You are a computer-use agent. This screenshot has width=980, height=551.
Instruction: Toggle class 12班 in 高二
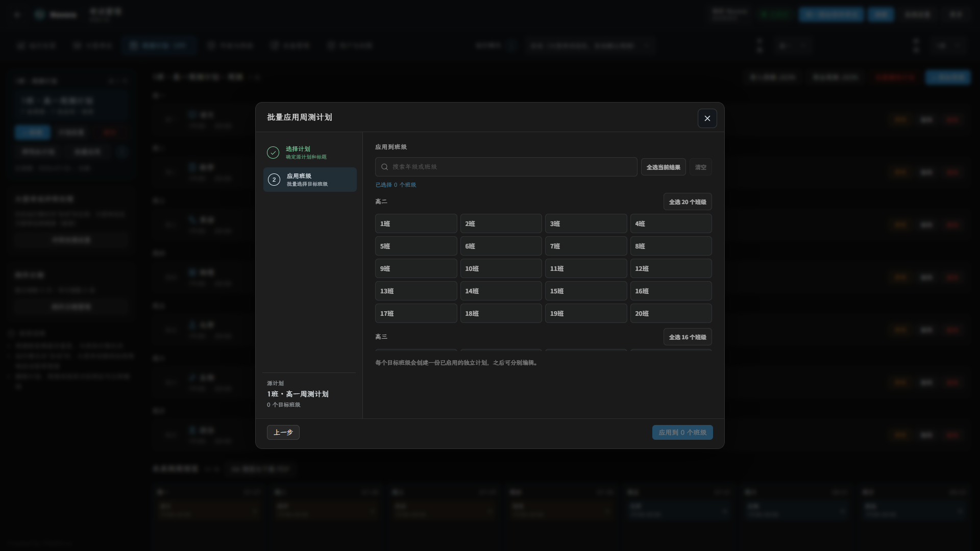click(x=671, y=268)
